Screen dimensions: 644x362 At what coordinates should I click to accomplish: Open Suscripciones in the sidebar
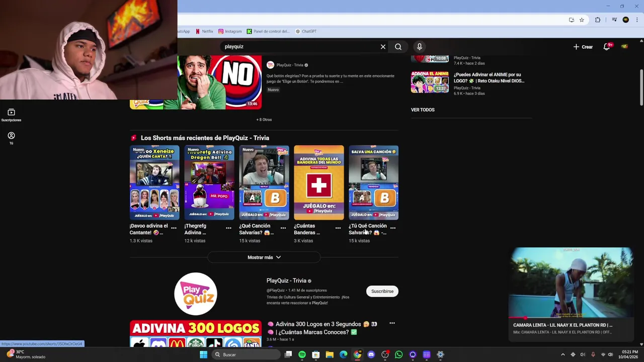[11, 115]
